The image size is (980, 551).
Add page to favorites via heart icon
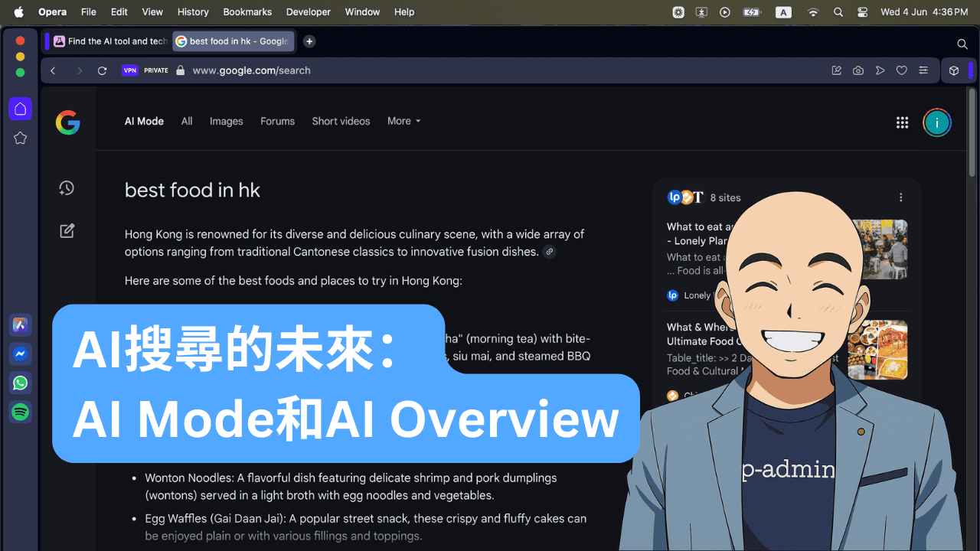[x=901, y=70]
